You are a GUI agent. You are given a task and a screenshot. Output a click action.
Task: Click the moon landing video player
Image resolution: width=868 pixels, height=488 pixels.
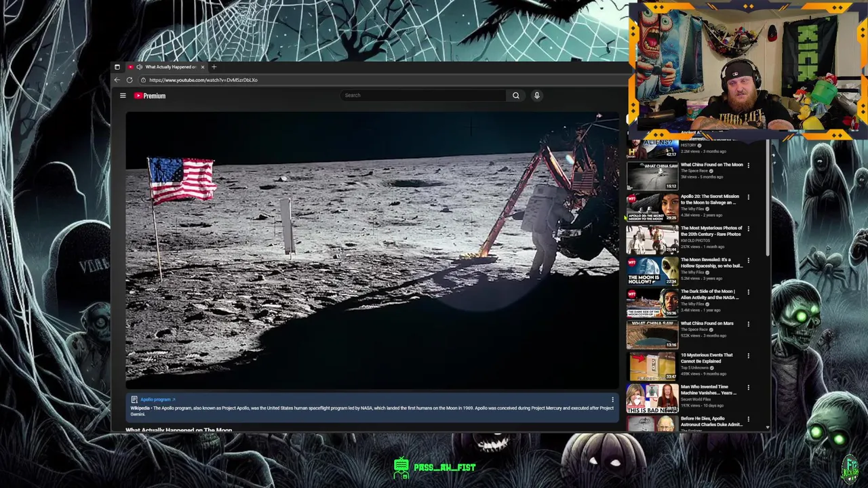(372, 251)
